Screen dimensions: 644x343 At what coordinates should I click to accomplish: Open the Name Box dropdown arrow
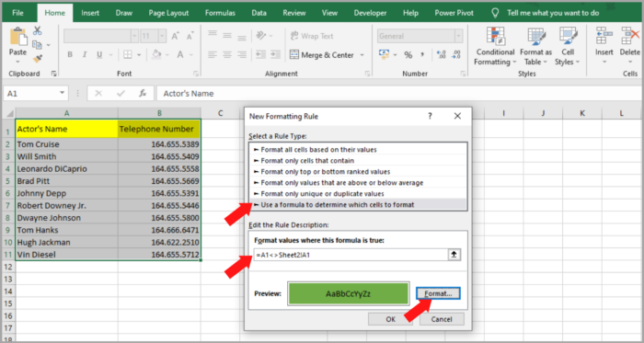(x=63, y=93)
